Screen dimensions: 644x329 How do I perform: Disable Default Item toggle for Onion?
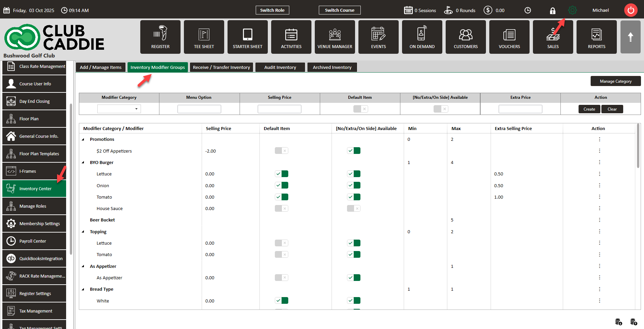click(281, 186)
